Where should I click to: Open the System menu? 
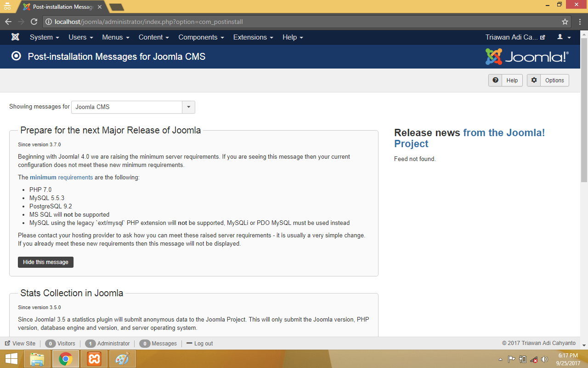45,37
